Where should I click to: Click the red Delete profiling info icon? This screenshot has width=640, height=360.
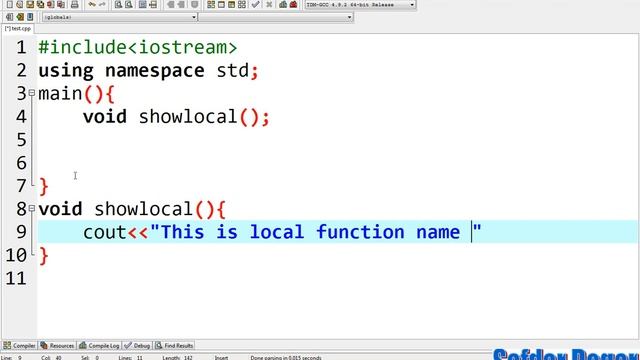coord(293,4)
